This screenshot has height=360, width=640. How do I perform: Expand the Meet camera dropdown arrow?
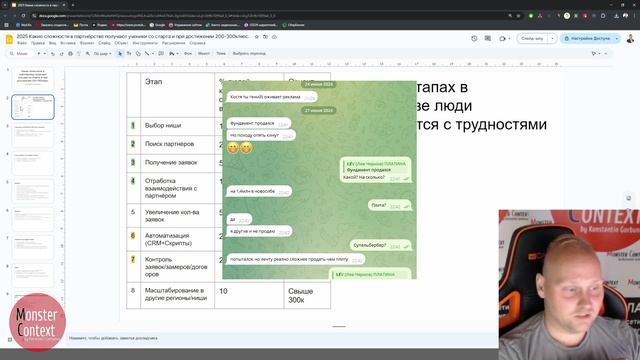point(509,38)
